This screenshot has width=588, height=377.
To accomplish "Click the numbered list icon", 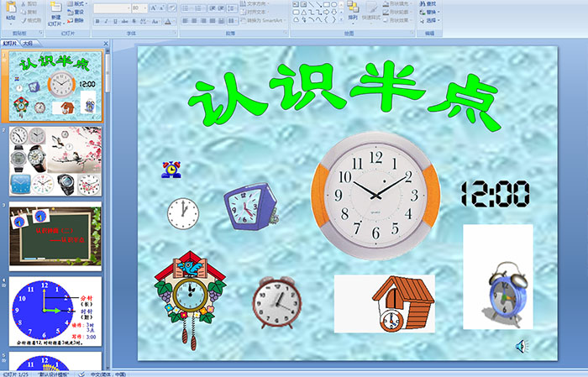I will click(x=198, y=8).
